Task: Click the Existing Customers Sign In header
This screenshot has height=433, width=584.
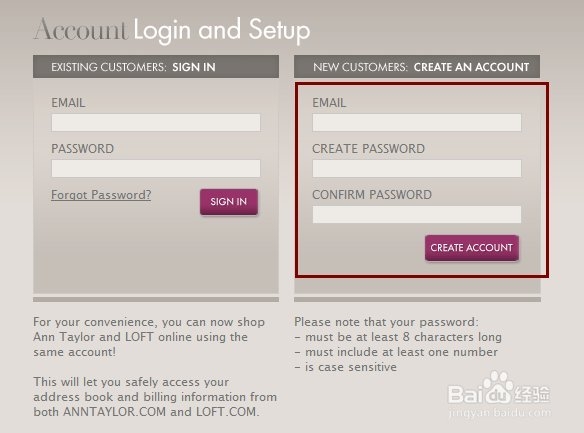Action: click(156, 67)
